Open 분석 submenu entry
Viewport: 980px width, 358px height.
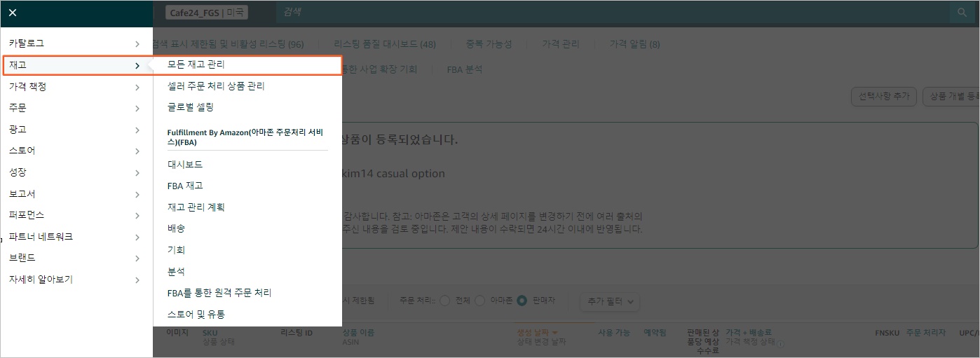[176, 272]
